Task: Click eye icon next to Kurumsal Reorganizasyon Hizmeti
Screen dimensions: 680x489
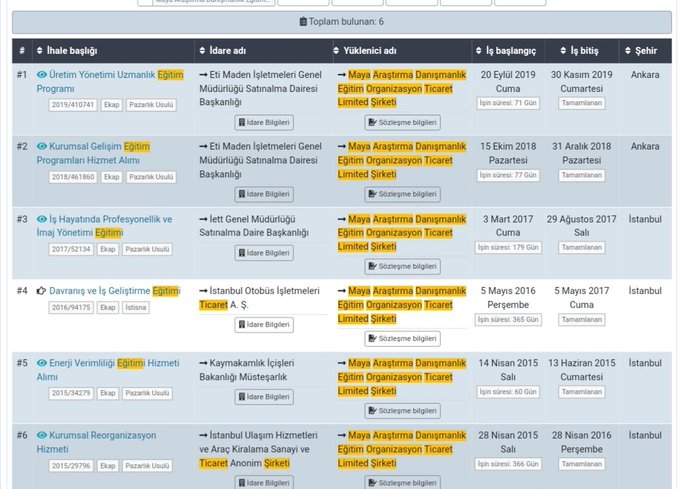Action: tap(42, 435)
